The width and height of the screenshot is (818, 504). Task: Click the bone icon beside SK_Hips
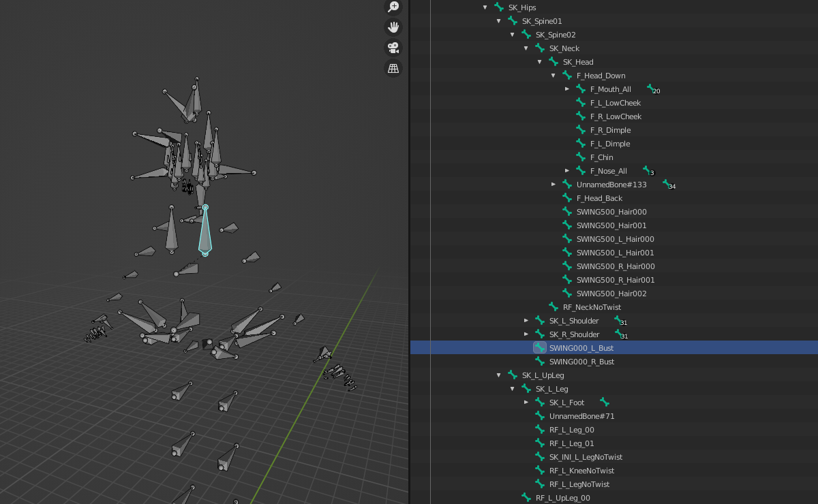(499, 7)
